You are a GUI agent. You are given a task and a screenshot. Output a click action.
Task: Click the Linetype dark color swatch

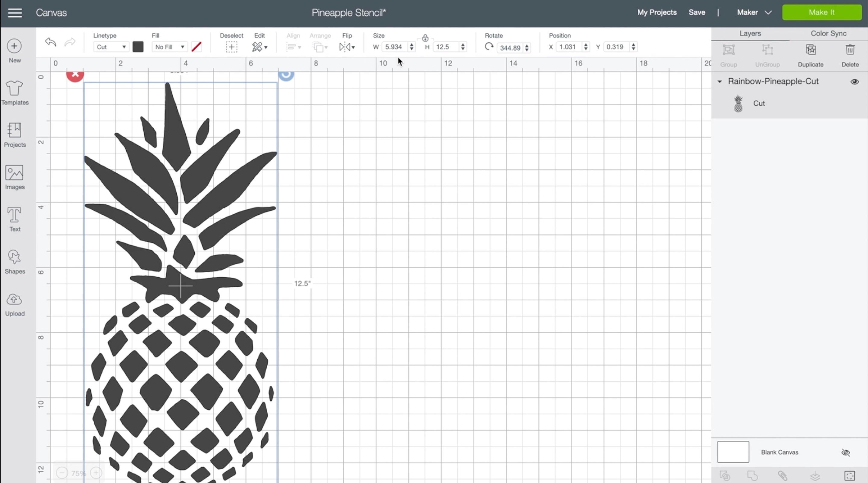point(138,47)
